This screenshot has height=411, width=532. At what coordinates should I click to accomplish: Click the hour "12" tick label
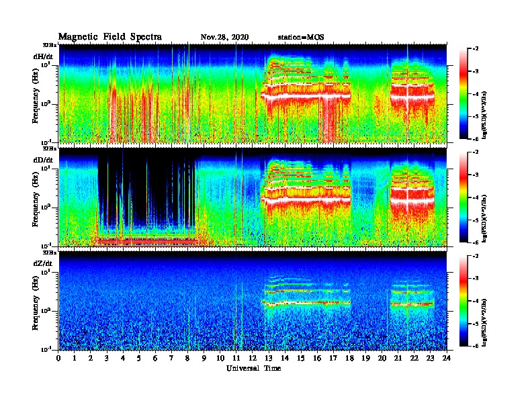pos(253,358)
